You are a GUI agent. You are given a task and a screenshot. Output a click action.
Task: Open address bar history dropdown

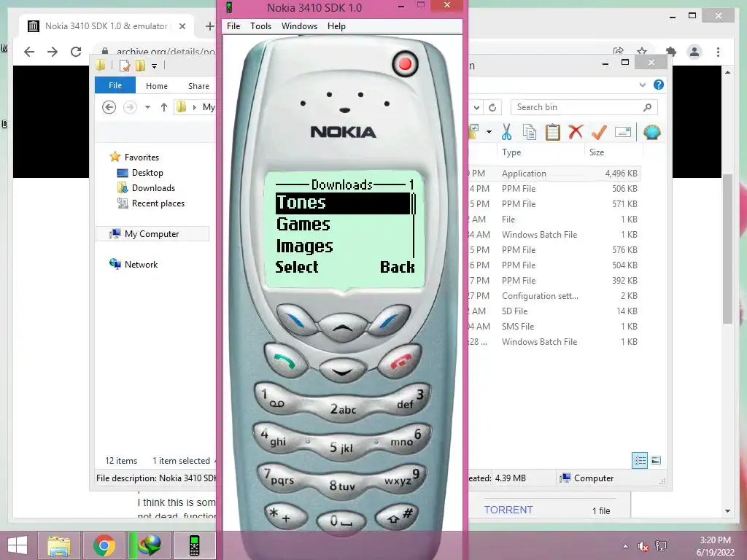476,108
